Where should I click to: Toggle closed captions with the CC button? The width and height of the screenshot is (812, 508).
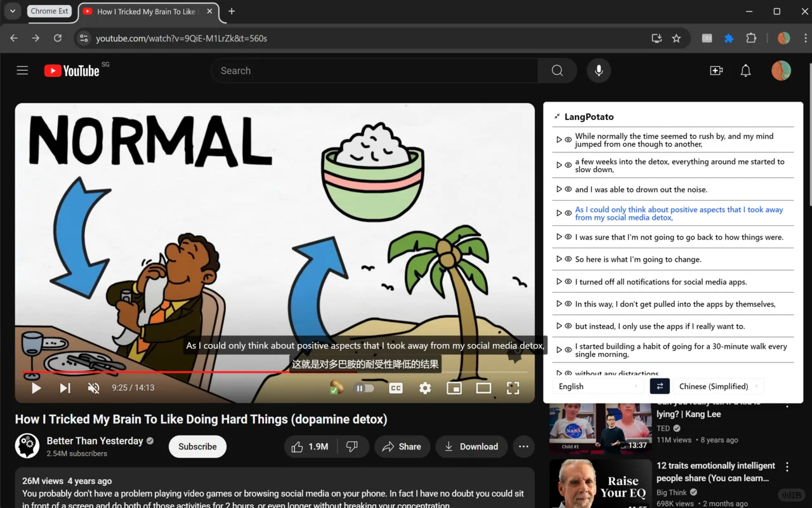396,387
